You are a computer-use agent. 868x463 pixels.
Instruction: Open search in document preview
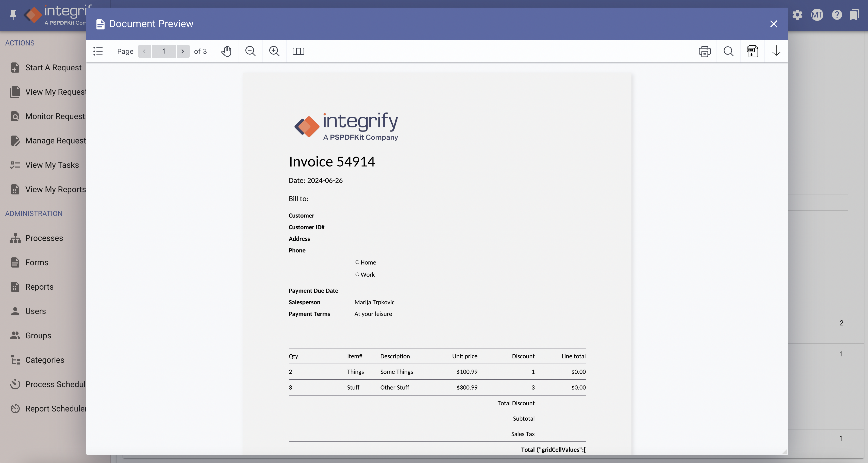[x=728, y=51]
